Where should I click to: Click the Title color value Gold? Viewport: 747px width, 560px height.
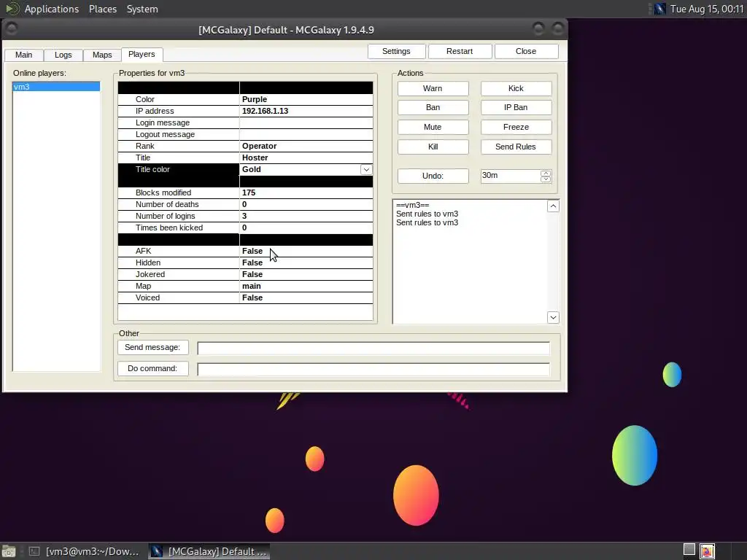click(300, 169)
